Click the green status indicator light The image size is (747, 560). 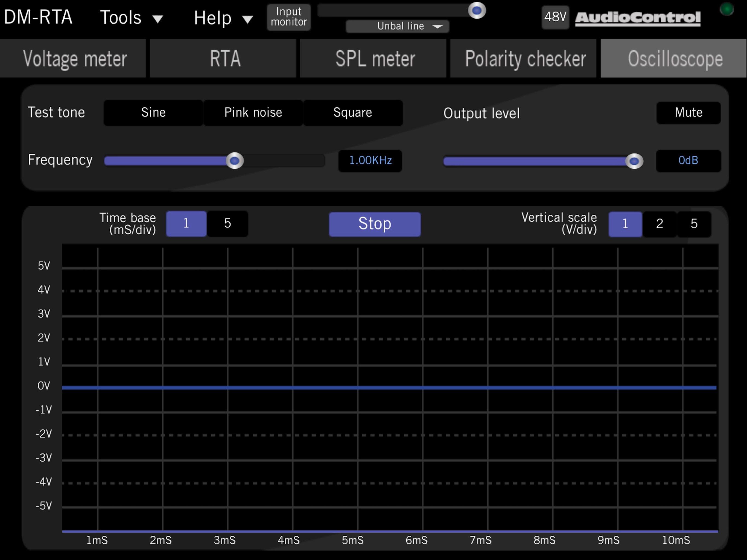coord(726,9)
